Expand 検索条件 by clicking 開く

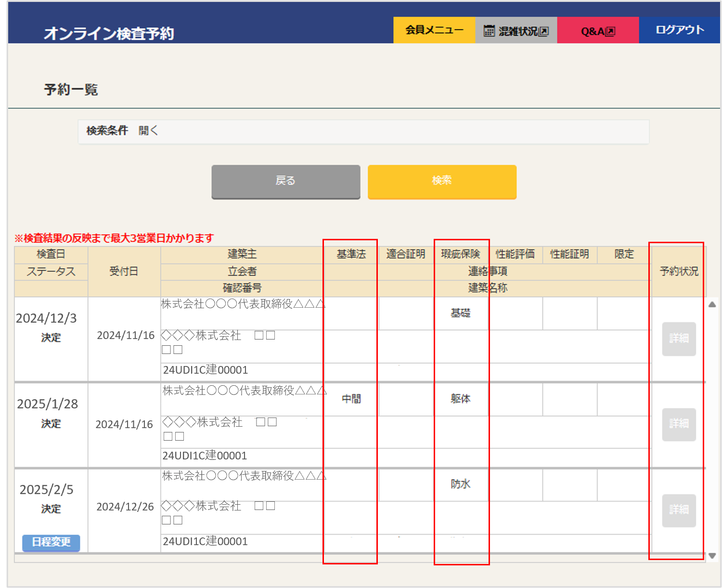tap(148, 131)
